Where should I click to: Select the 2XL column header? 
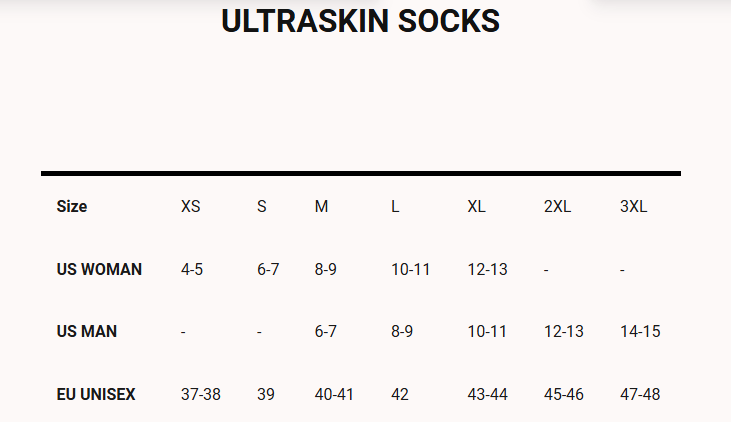(557, 207)
